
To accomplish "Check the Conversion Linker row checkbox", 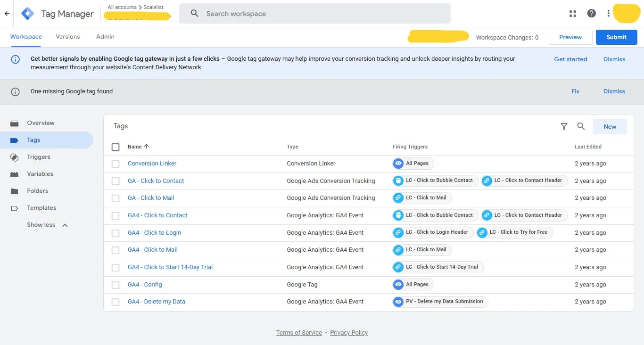I will [x=116, y=164].
